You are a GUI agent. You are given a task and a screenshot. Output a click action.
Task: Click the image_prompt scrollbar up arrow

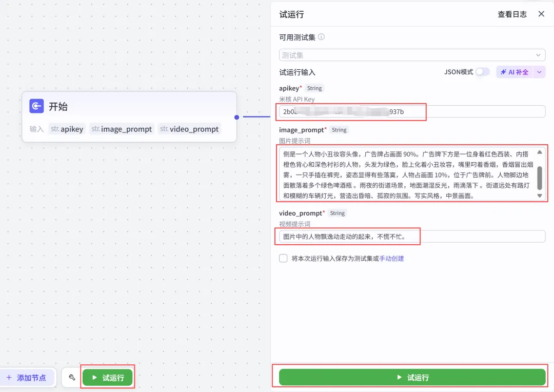[x=540, y=152]
